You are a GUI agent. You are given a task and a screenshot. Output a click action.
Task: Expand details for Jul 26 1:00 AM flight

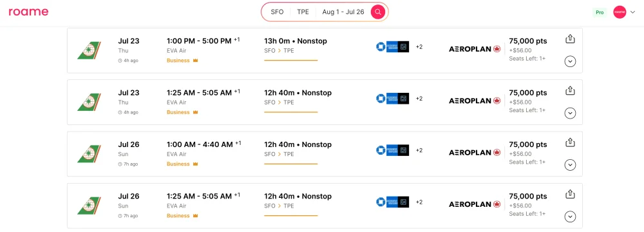tap(570, 165)
